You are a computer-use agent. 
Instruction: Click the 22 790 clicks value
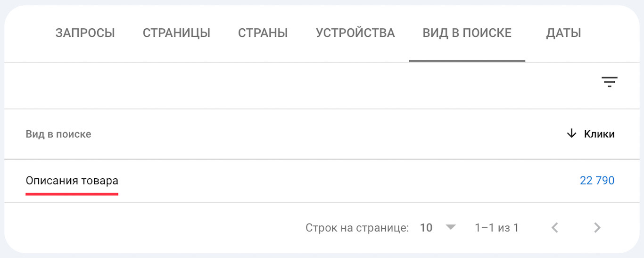pos(597,181)
